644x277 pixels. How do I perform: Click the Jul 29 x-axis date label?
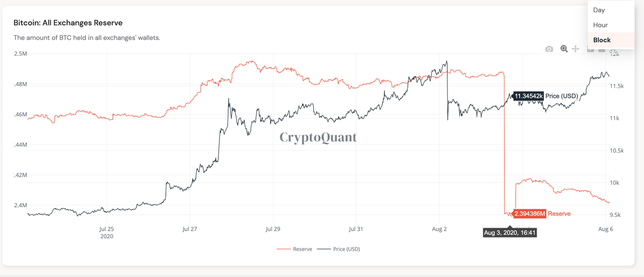273,229
